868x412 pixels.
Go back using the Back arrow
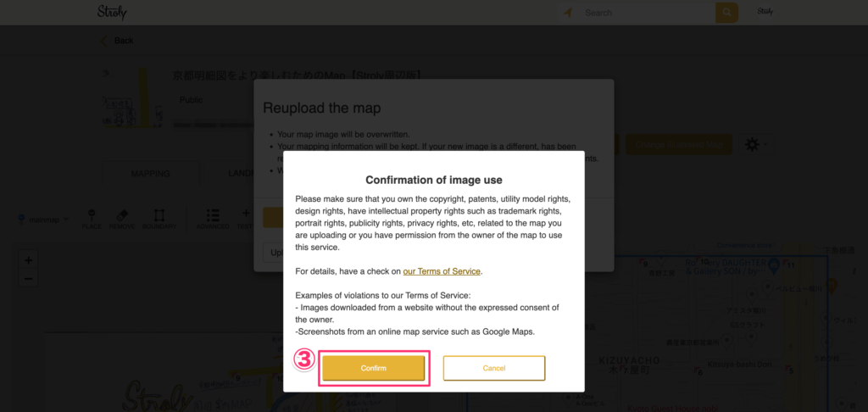[117, 41]
